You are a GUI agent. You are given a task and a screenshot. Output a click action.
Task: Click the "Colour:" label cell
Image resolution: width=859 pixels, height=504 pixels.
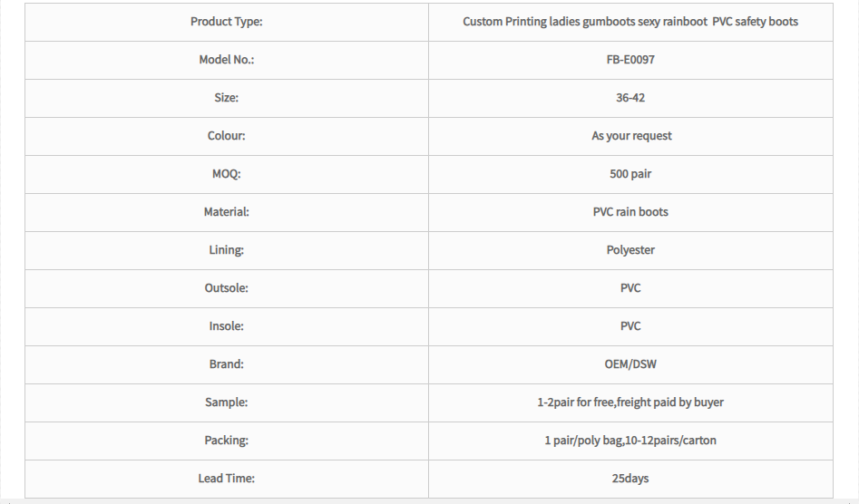pos(227,136)
